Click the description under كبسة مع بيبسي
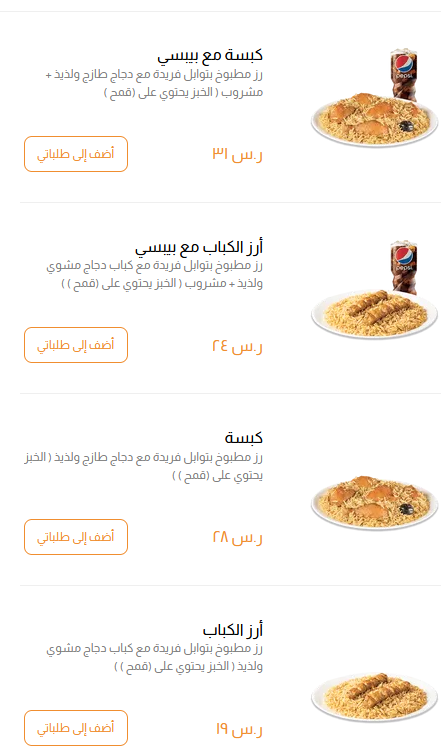The image size is (441, 753). [154, 84]
